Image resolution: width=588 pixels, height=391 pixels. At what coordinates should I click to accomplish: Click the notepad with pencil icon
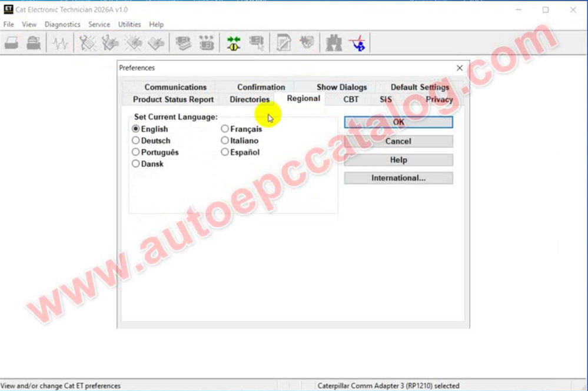point(284,43)
